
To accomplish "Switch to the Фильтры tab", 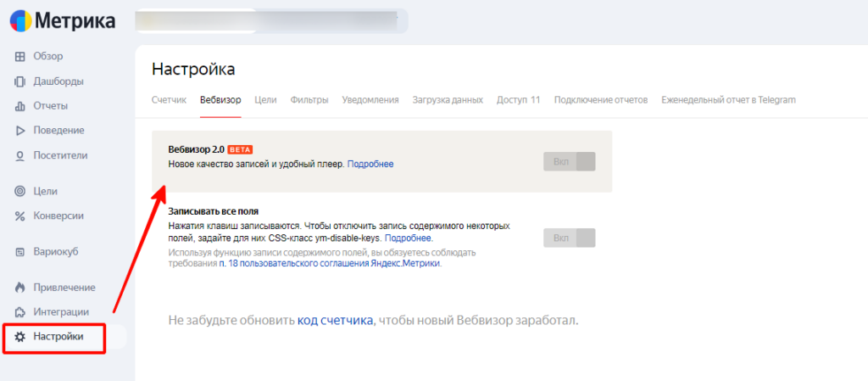I will tap(309, 100).
